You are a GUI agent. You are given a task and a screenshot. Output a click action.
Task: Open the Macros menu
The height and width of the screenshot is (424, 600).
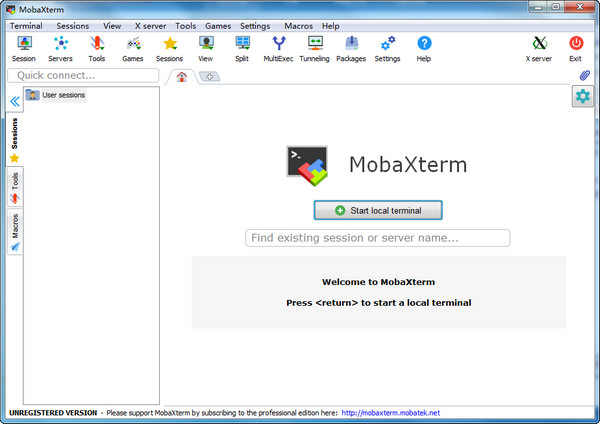[298, 26]
